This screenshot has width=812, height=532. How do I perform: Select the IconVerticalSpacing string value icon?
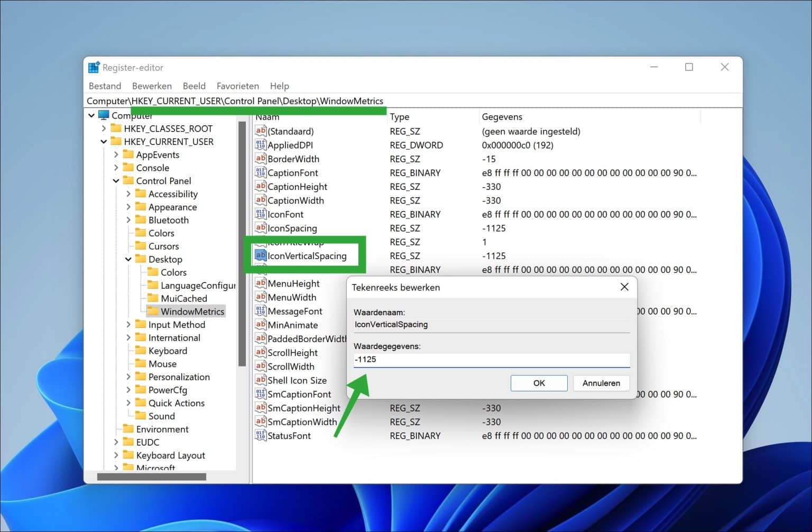(260, 255)
